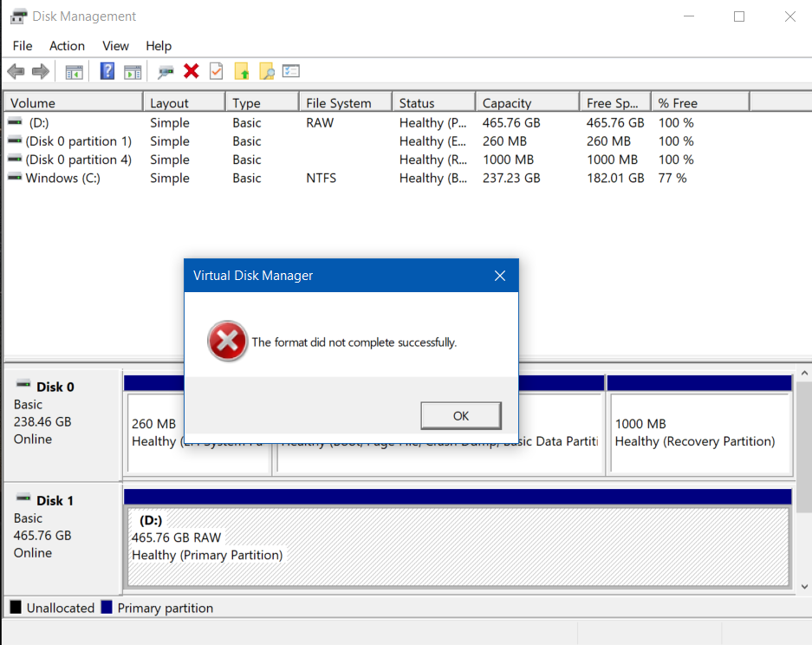Screen dimensions: 812x645
Task: Open the File menu
Action: pos(23,46)
